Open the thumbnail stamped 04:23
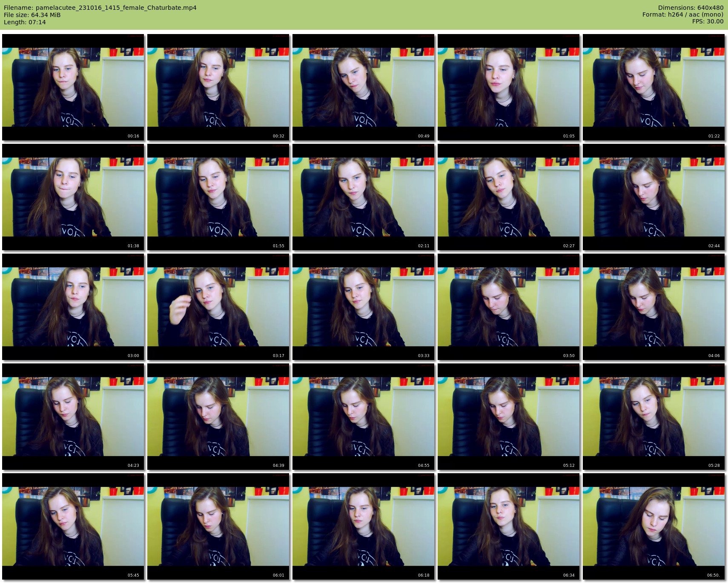This screenshot has width=728, height=583. pos(73,417)
